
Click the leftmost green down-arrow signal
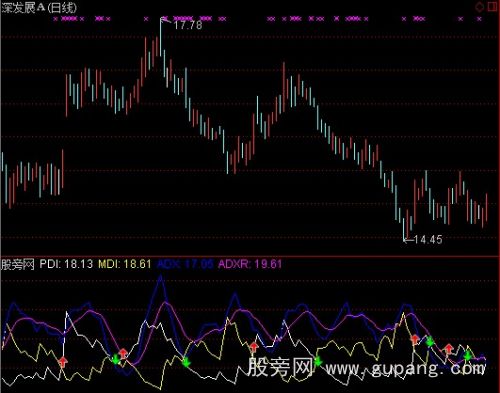tap(116, 359)
